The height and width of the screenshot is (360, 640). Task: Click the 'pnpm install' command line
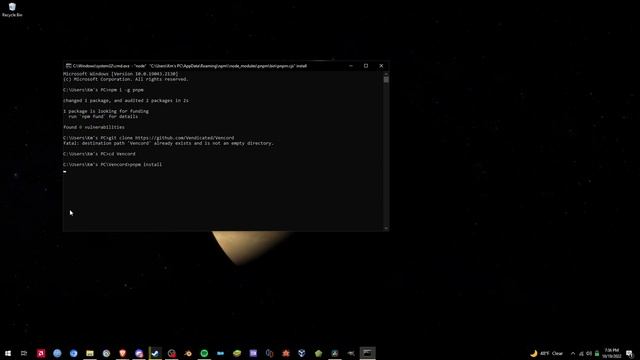click(x=112, y=164)
